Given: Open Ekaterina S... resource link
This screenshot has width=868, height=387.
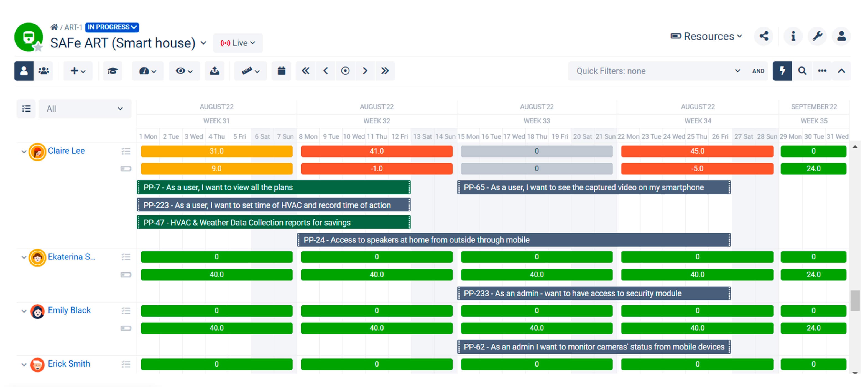Looking at the screenshot, I should click(72, 257).
